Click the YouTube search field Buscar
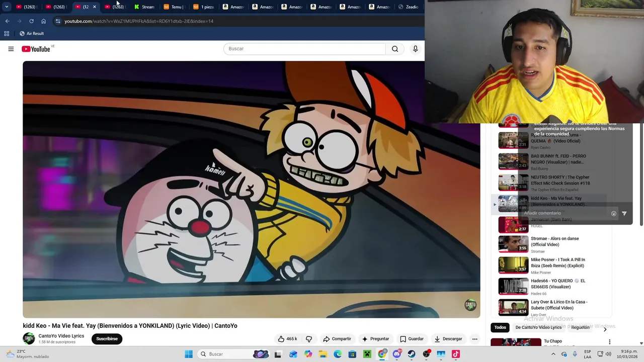Image resolution: width=644 pixels, height=362 pixels. 304,49
